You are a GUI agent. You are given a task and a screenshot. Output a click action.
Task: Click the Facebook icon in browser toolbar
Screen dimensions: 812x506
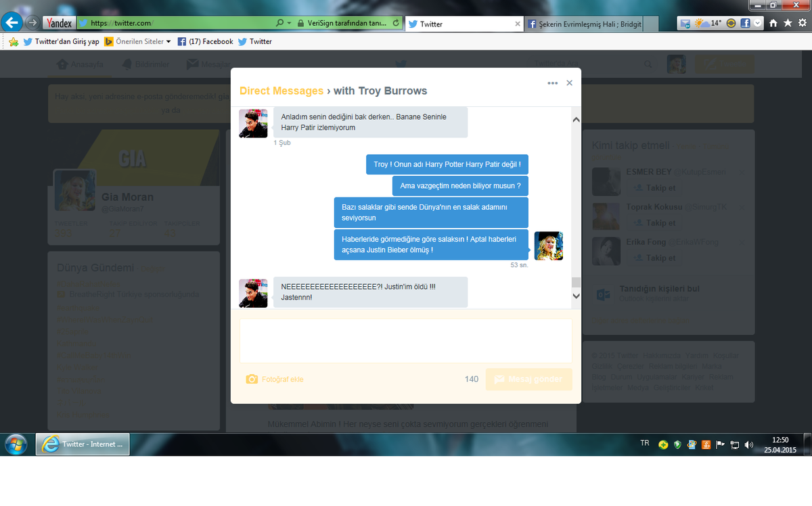[745, 23]
